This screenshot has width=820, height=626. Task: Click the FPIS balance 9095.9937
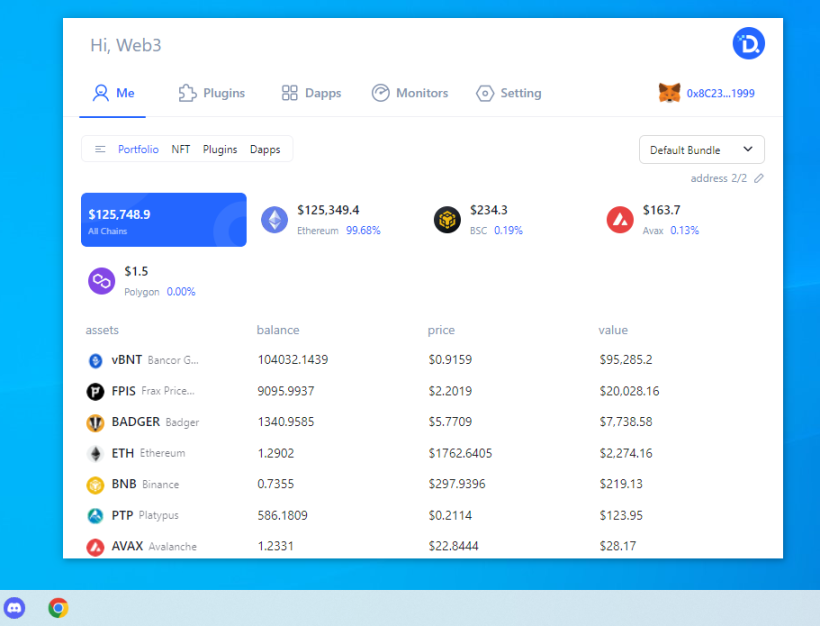[286, 391]
